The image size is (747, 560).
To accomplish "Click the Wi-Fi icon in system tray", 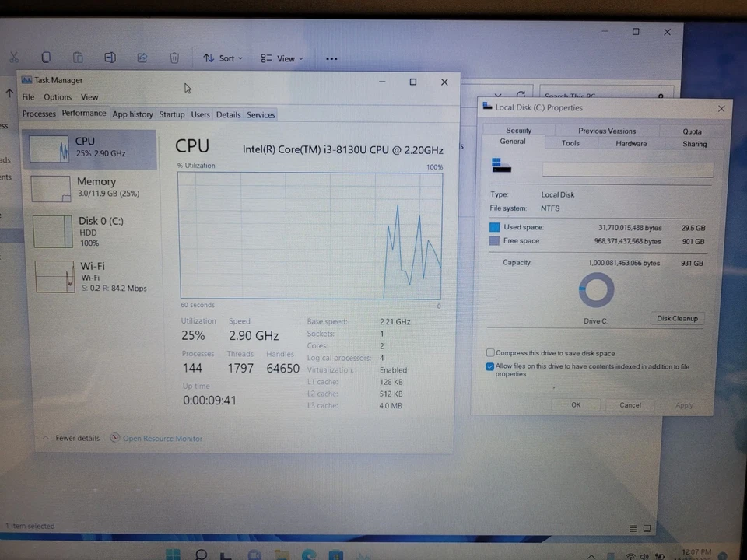I will [630, 556].
